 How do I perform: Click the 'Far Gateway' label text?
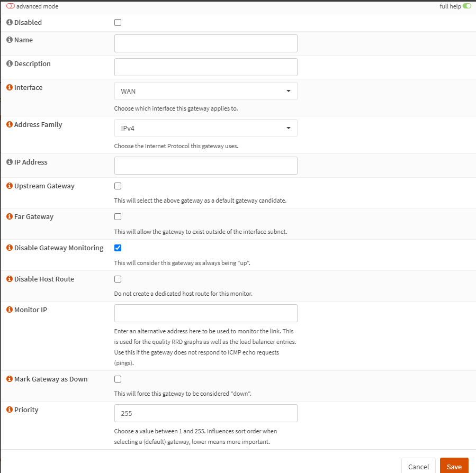(34, 216)
